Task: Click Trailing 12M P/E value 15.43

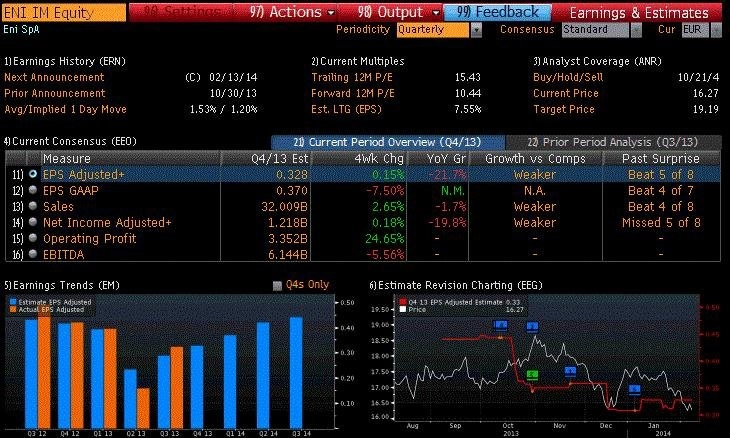Action: point(468,77)
